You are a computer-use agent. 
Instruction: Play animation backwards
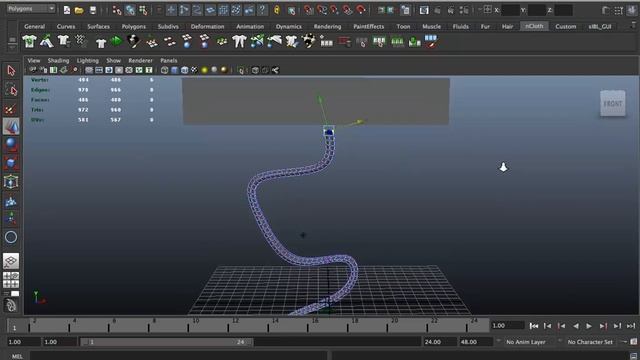(x=576, y=326)
